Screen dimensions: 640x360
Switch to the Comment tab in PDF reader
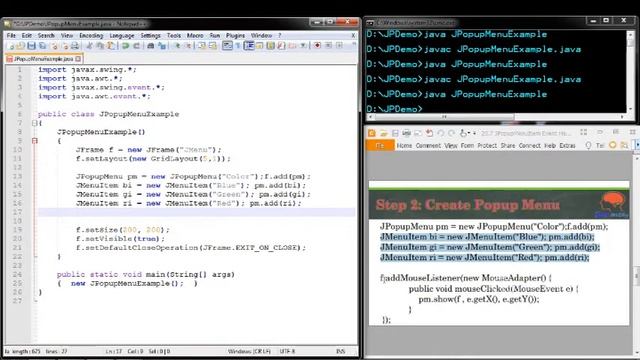(x=428, y=145)
